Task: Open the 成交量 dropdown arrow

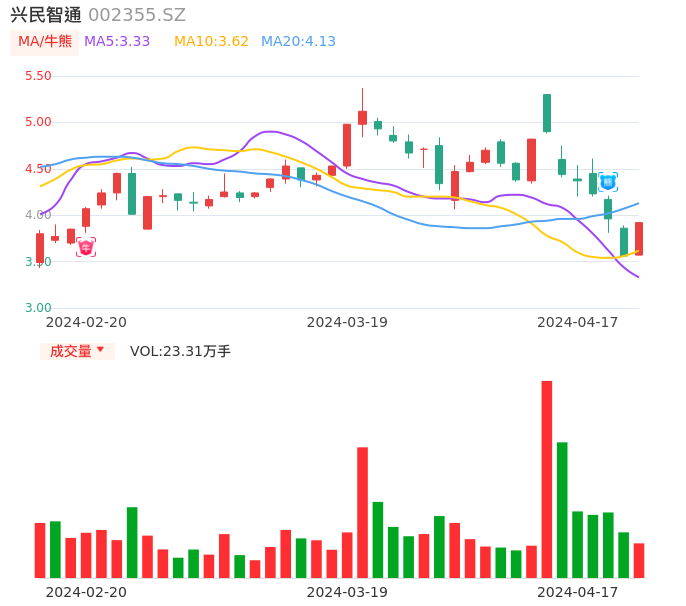Action: coord(100,350)
